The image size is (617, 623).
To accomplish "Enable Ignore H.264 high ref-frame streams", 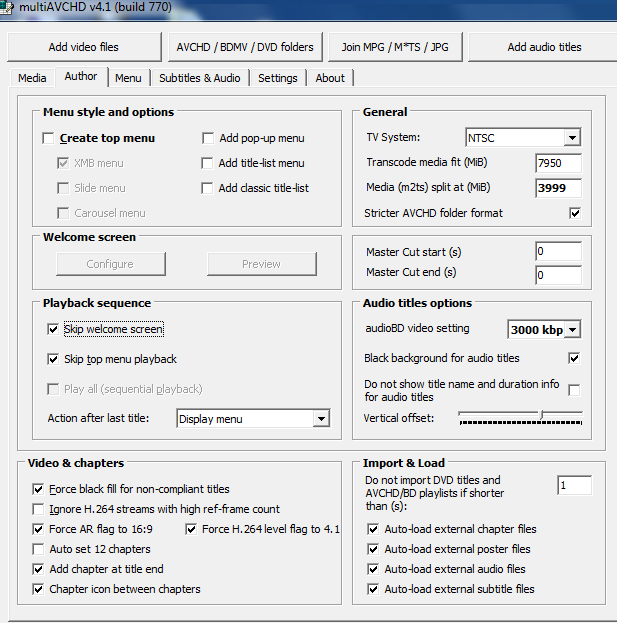I will click(38, 509).
